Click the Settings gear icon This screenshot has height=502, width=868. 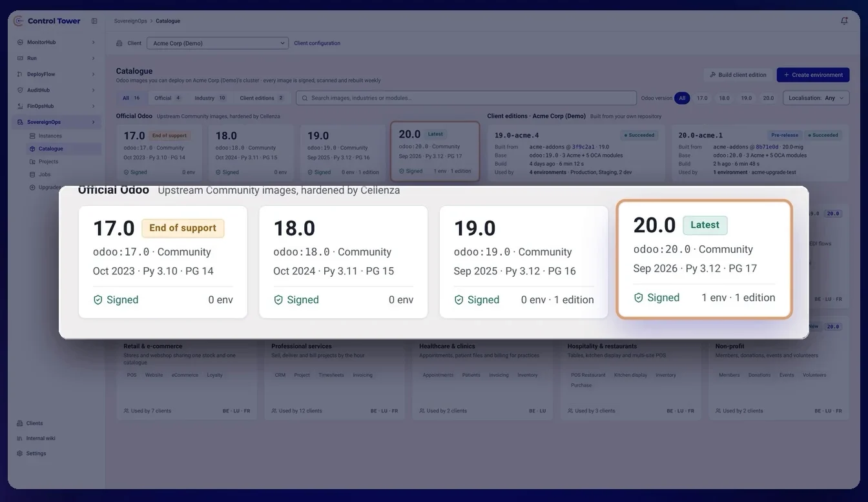(20, 454)
